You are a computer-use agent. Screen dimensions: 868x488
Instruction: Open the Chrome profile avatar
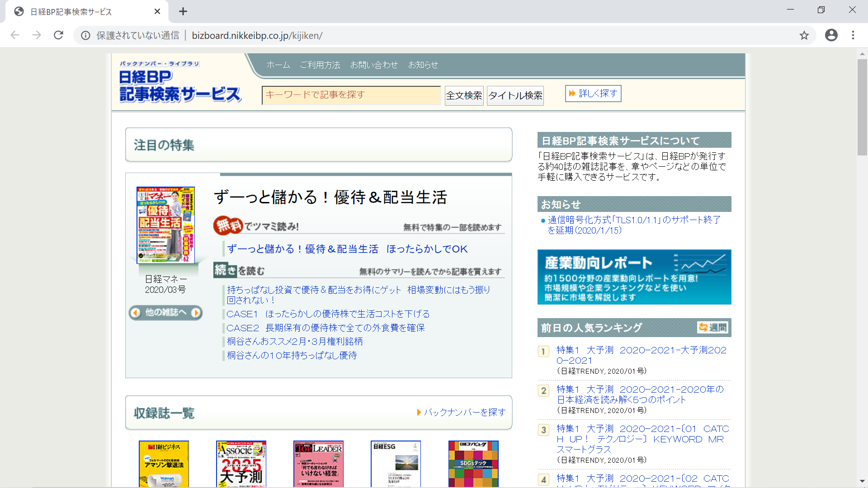(x=831, y=35)
